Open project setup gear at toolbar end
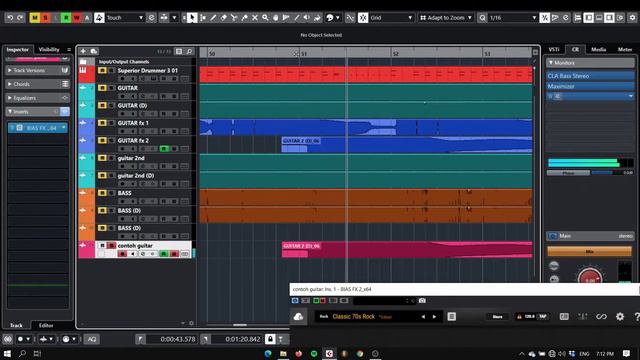Screen dimensions: 640x360 [x=632, y=18]
